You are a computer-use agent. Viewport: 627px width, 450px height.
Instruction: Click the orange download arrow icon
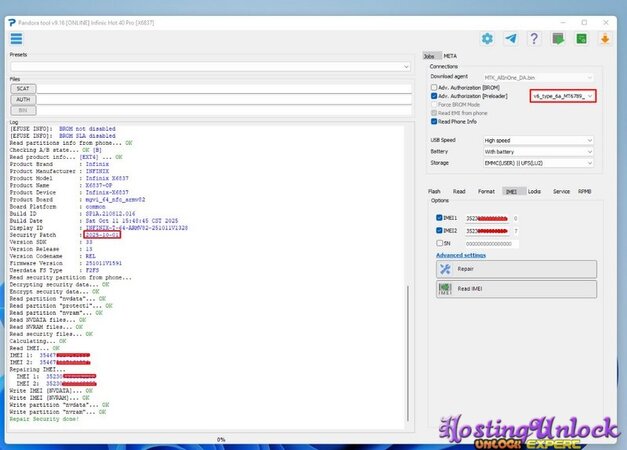point(605,39)
